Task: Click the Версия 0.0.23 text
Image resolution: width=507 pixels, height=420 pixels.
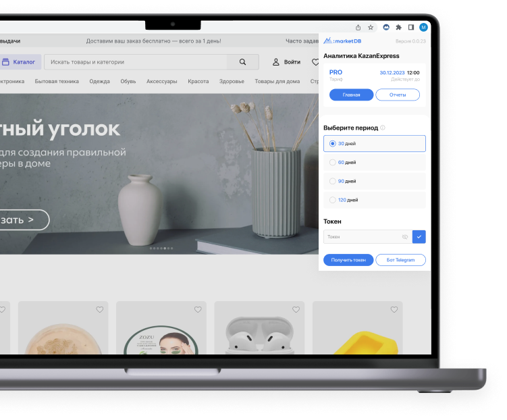Action: tap(410, 41)
